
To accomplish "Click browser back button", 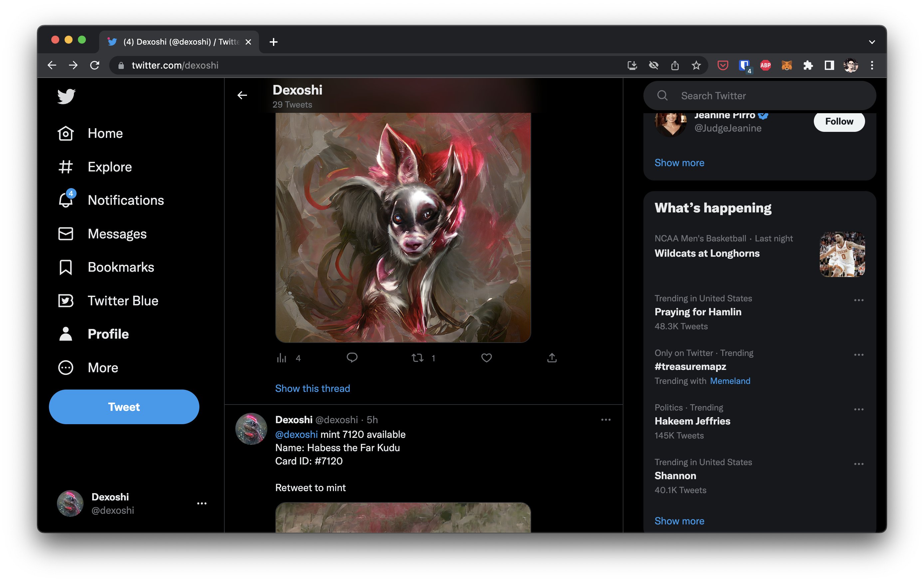I will pyautogui.click(x=52, y=65).
